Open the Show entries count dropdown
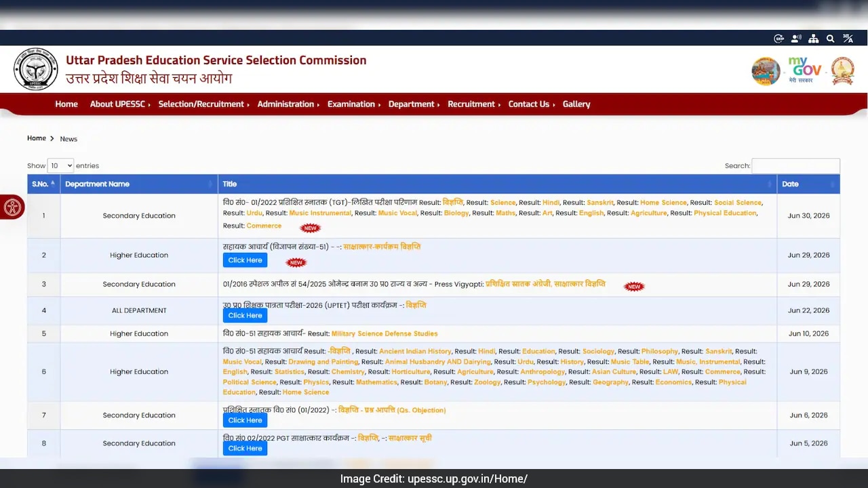Screen dimensions: 868x488 (61, 165)
